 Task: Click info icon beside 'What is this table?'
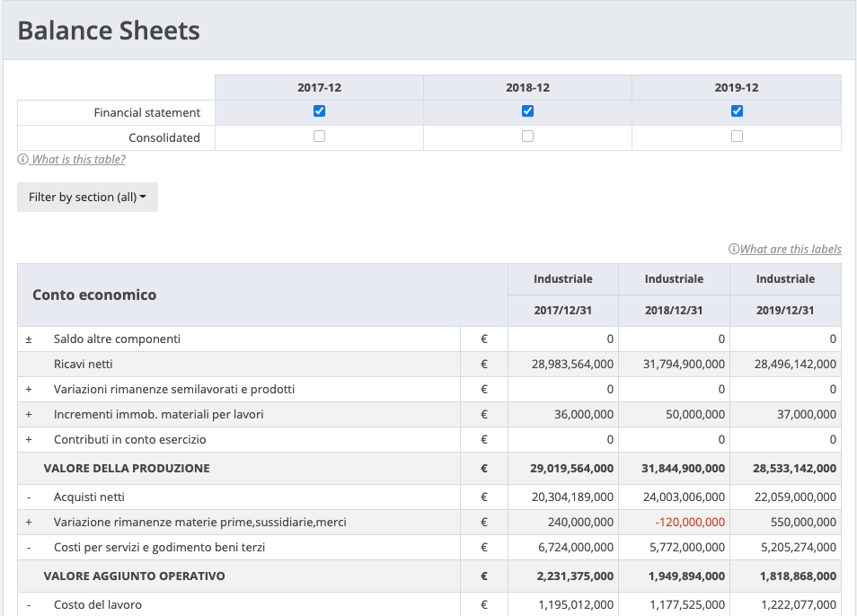tap(22, 160)
